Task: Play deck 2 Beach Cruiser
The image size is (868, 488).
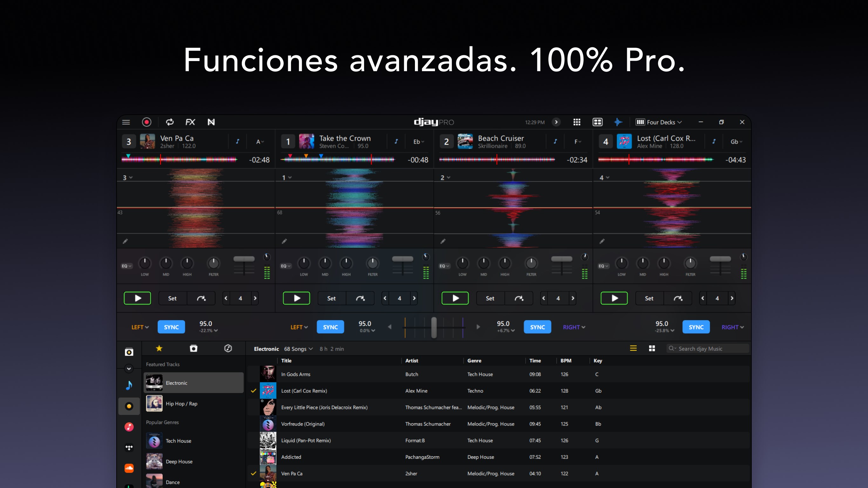Action: tap(455, 298)
